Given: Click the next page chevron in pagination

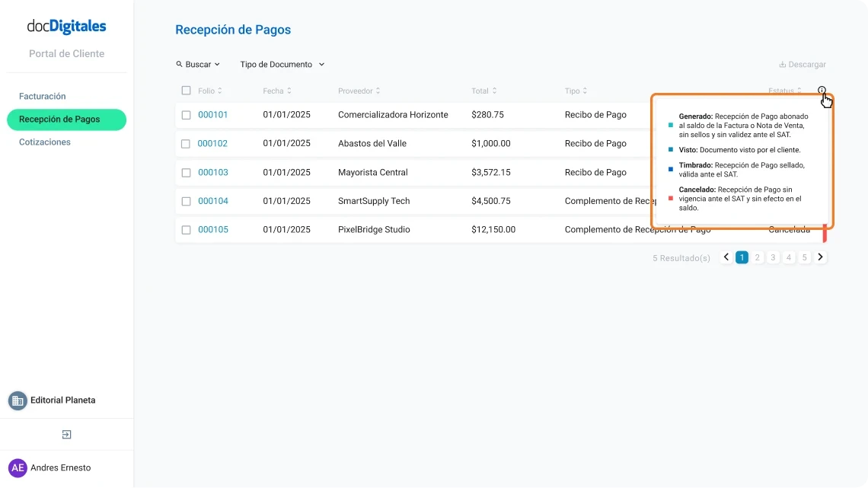Looking at the screenshot, I should click(820, 257).
